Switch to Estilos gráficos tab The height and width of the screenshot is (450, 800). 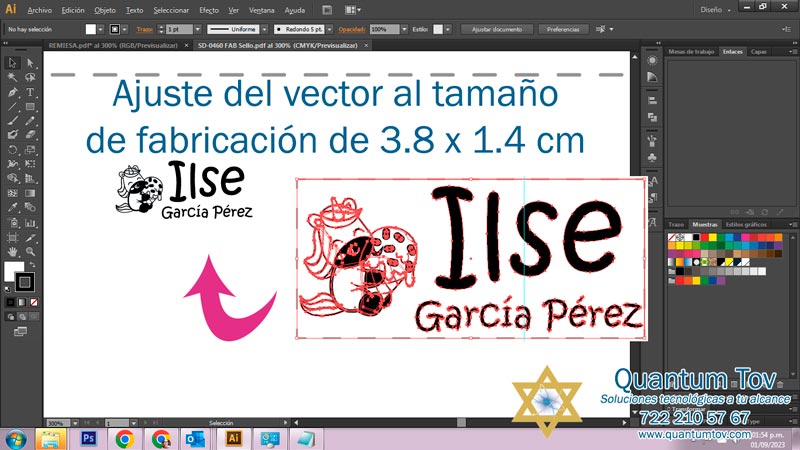[746, 224]
